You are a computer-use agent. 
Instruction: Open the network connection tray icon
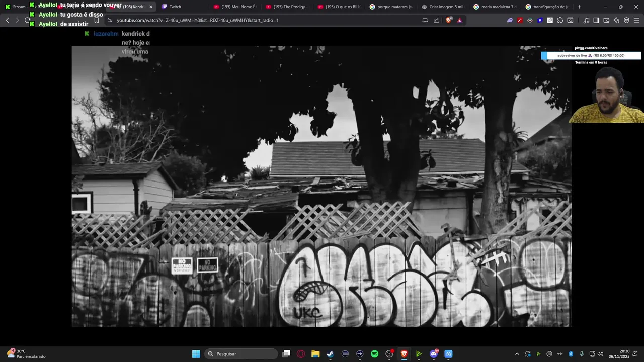tap(592, 354)
